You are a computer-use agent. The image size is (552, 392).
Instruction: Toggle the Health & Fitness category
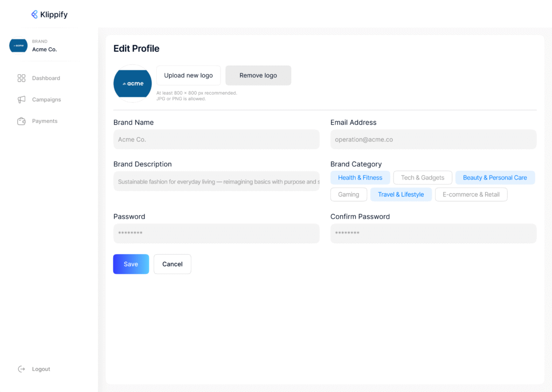360,178
